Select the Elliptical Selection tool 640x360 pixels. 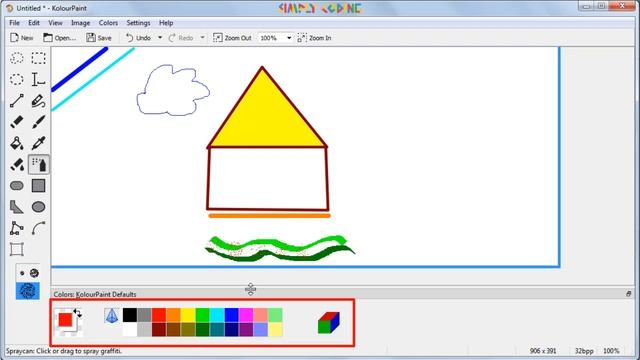(17, 79)
